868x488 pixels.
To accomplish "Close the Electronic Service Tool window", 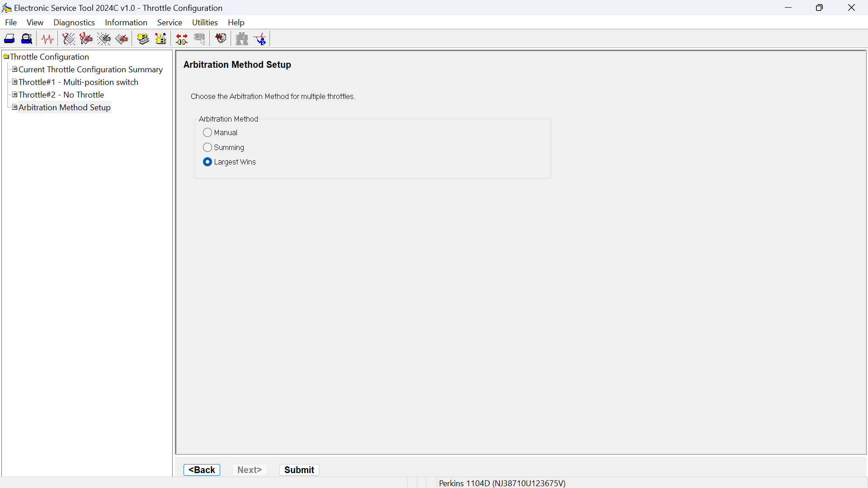I will pyautogui.click(x=852, y=8).
